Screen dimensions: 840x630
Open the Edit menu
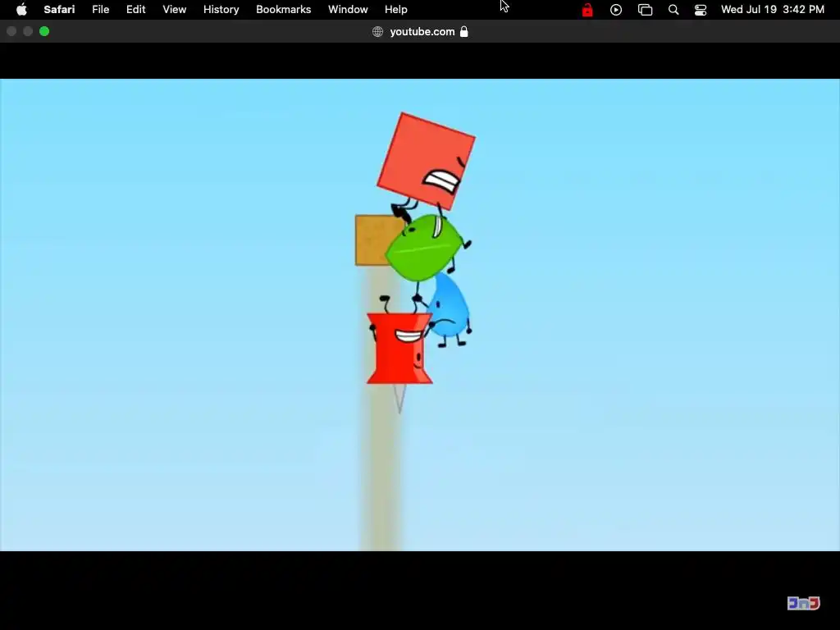coord(135,10)
